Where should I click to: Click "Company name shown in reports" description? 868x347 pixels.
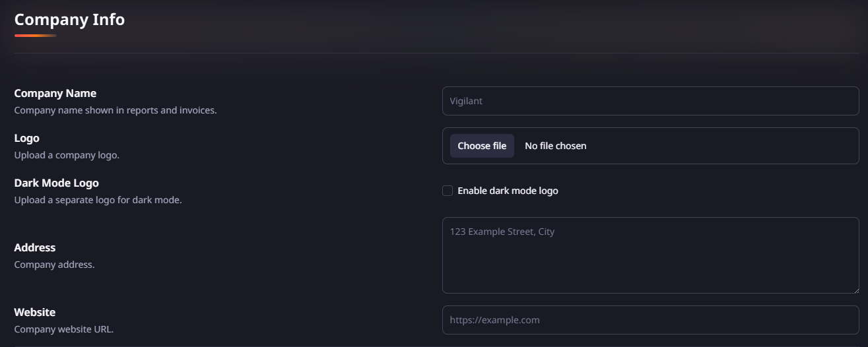[x=116, y=110]
